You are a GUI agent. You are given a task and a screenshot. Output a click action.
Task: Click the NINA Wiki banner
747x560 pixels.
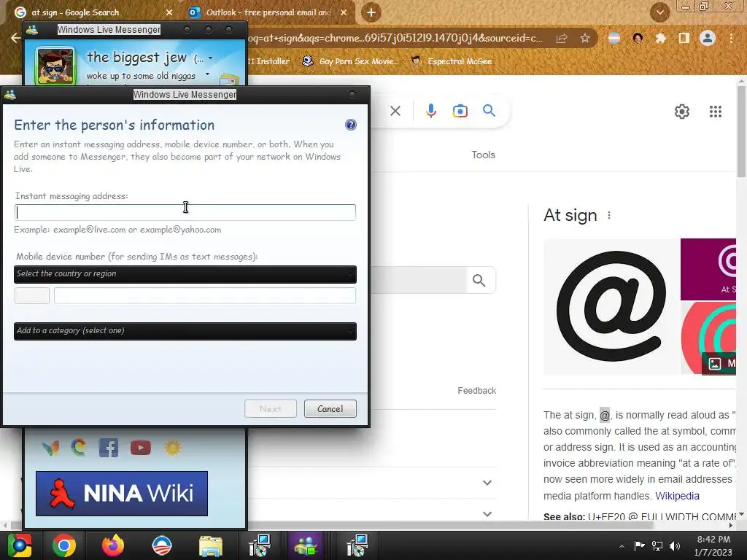click(x=122, y=494)
